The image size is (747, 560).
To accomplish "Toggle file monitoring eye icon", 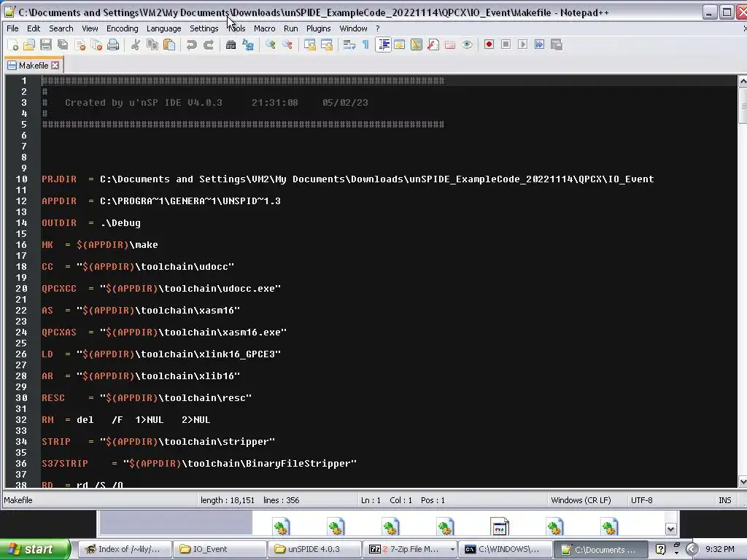I will click(467, 44).
